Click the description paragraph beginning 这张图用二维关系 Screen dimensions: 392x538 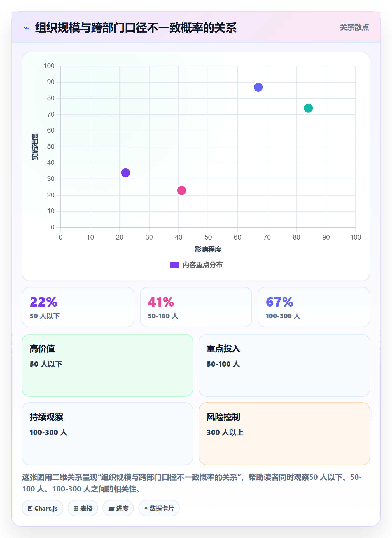point(192,483)
